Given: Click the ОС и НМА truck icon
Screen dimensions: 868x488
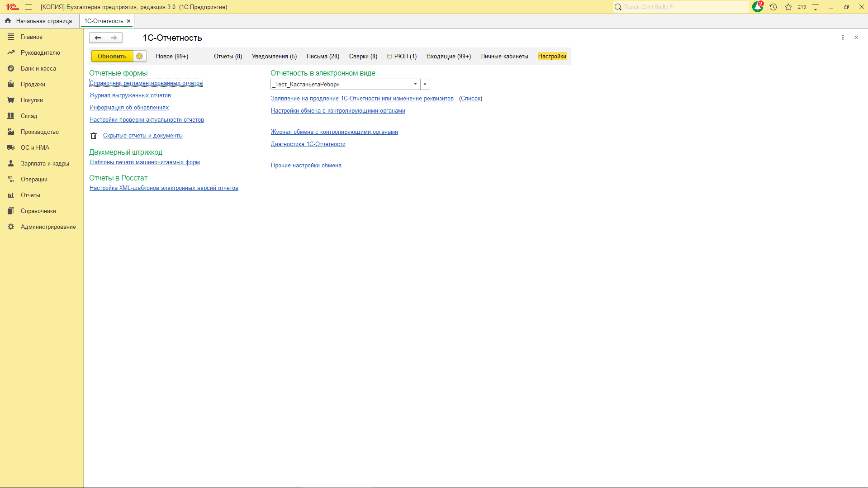Looking at the screenshot, I should point(11,147).
